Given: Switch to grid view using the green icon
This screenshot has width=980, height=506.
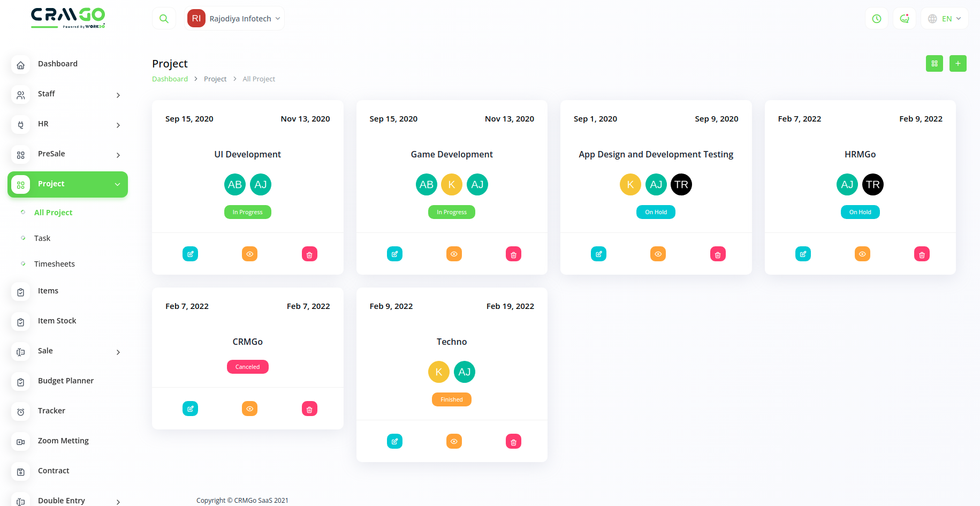Looking at the screenshot, I should (935, 64).
